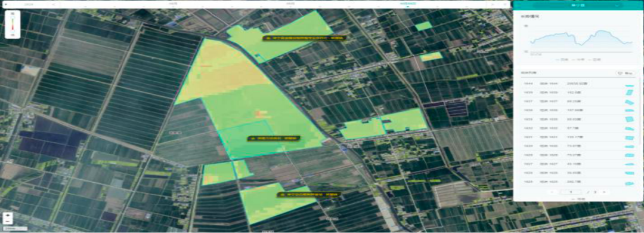Open the field shape thumbnail for row 1639
This screenshot has height=233, width=644.
629,92
